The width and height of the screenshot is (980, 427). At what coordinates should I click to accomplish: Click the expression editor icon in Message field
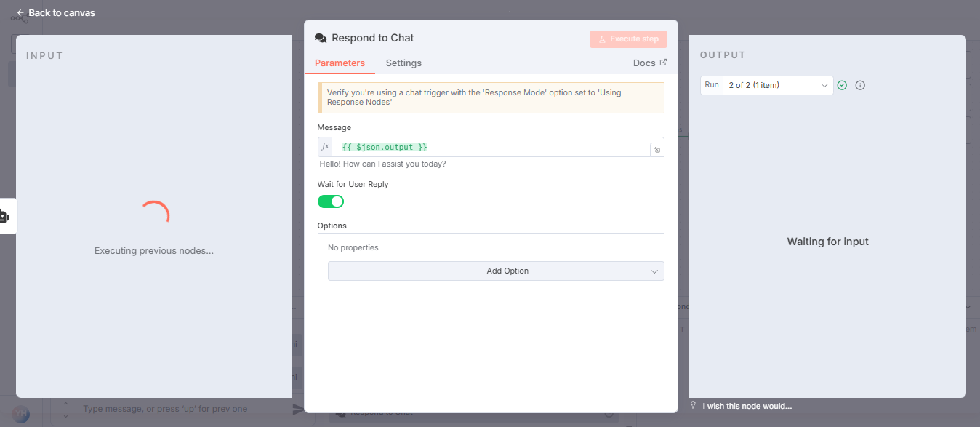[656, 150]
